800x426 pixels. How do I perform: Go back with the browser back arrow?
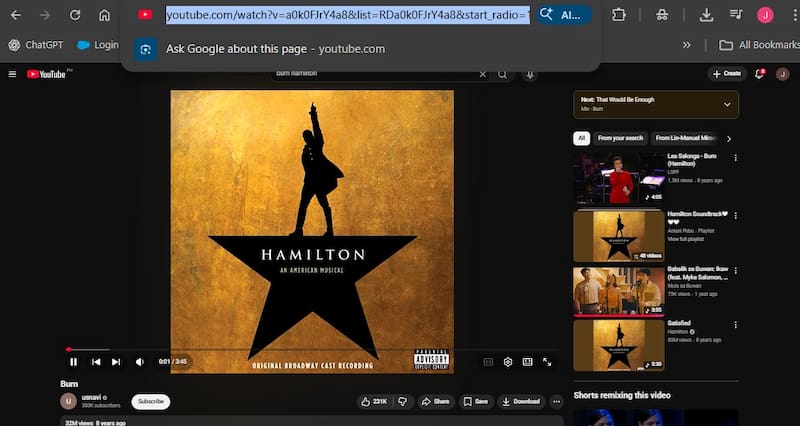point(16,15)
